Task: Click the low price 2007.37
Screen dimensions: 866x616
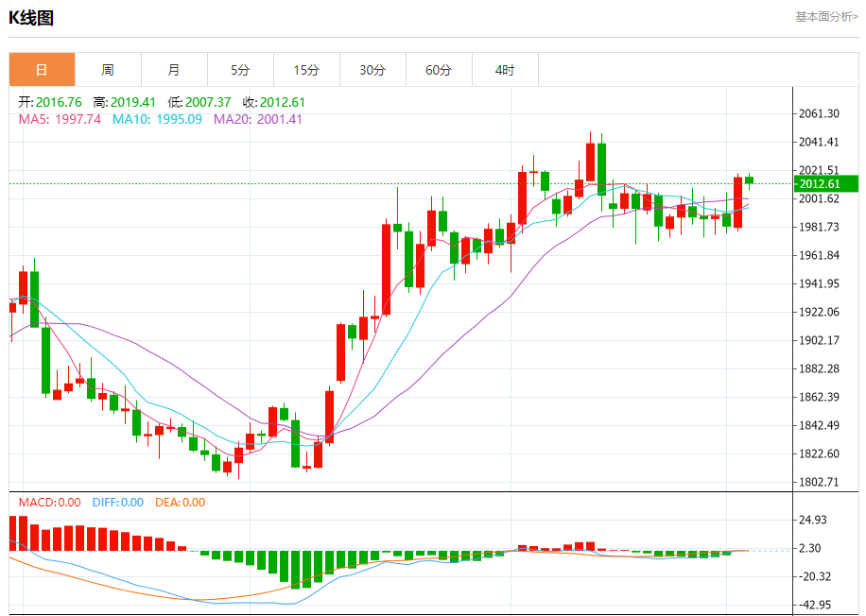Action: (208, 102)
